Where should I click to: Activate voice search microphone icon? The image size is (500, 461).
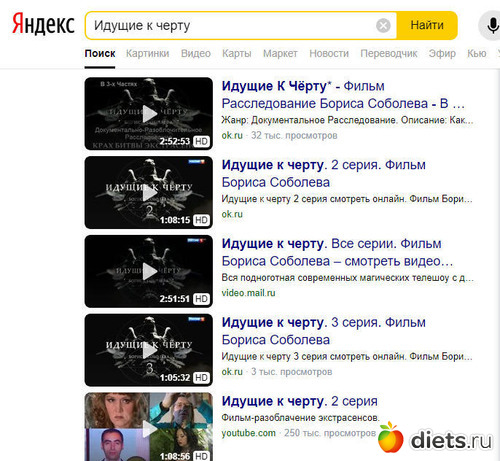point(492,25)
